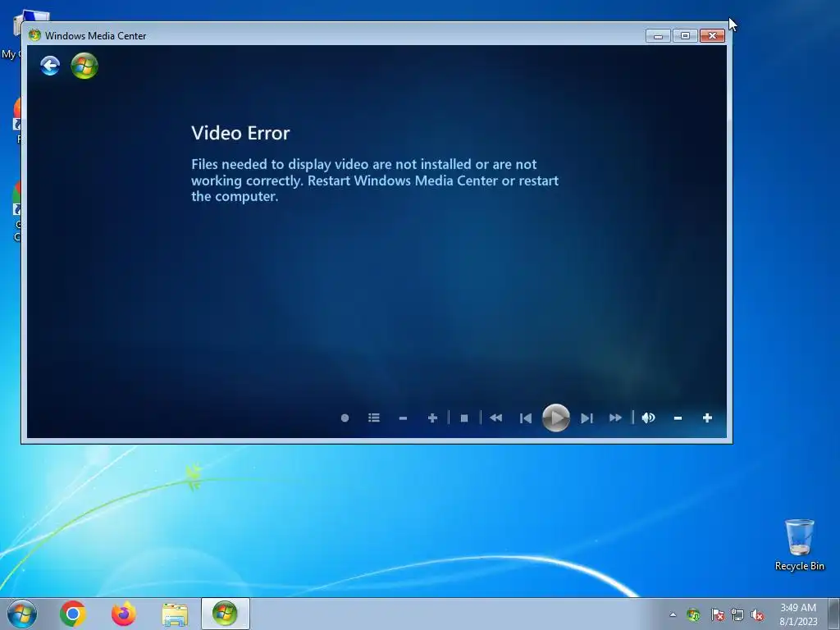Click the Windows Media Center title bar icon
This screenshot has width=840, height=630.
34,35
